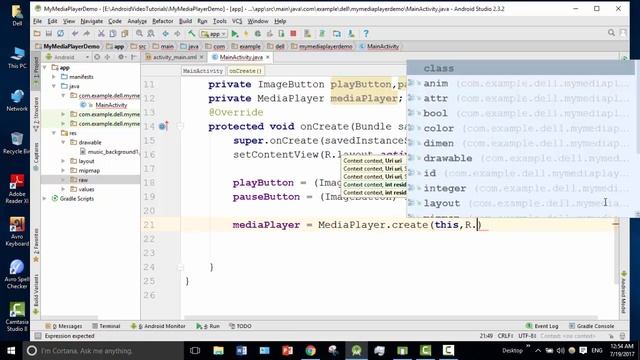640x360 pixels.
Task: Make the project with the hammer icon
Action: 191,34
